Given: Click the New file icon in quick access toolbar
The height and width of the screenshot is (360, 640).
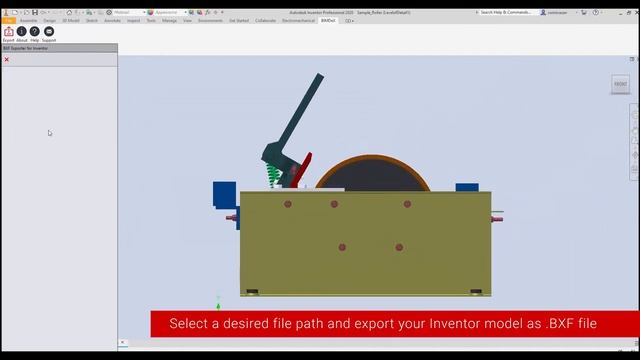Looking at the screenshot, I should coord(15,13).
